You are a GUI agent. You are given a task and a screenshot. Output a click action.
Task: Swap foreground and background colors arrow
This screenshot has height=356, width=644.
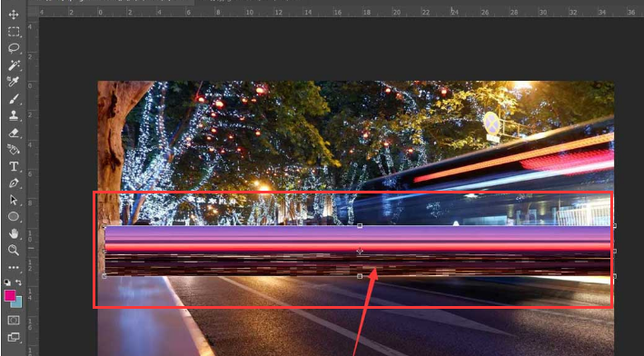point(18,282)
